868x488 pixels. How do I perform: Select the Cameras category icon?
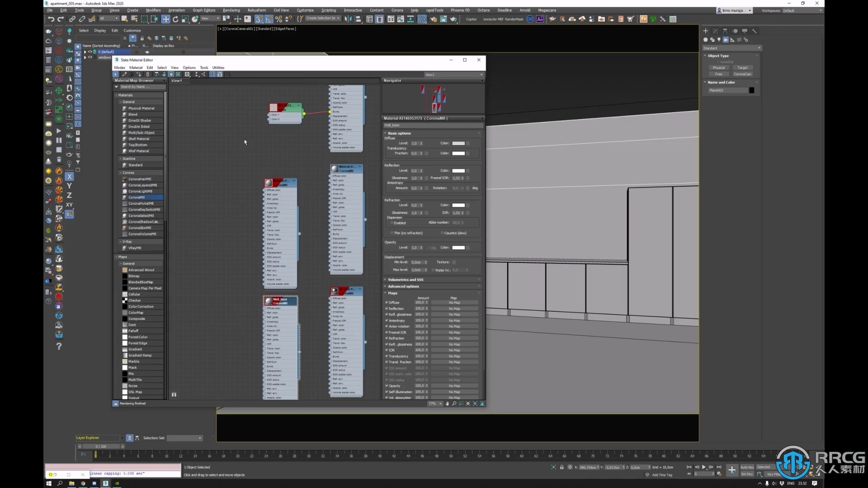pyautogui.click(x=726, y=40)
